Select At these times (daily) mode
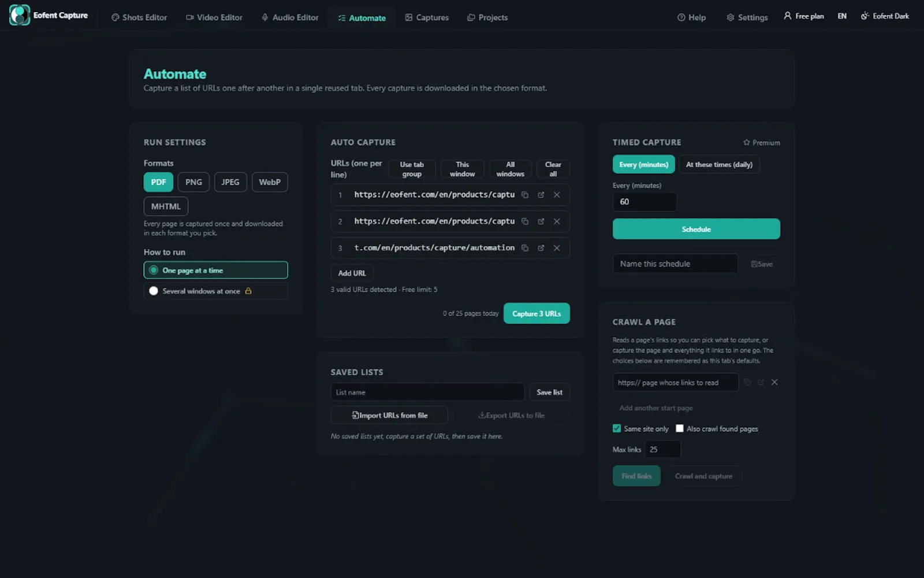Image resolution: width=924 pixels, height=578 pixels. point(719,165)
